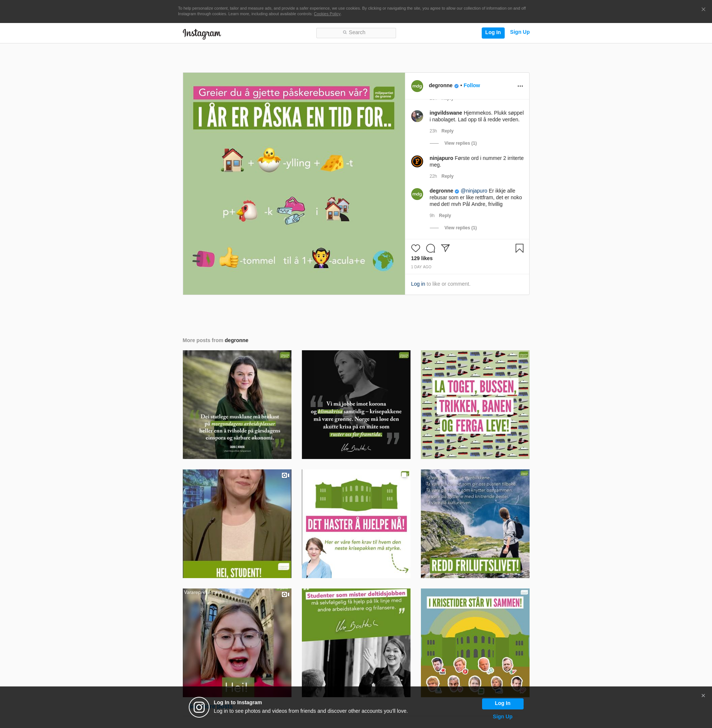Reply to ingvildswane's comment
This screenshot has width=712, height=728.
[x=447, y=131]
